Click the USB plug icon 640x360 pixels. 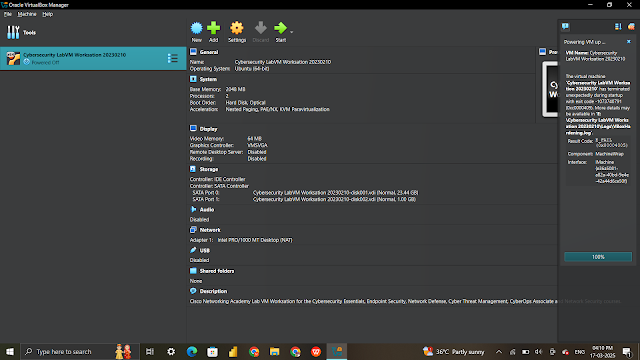[x=193, y=250]
